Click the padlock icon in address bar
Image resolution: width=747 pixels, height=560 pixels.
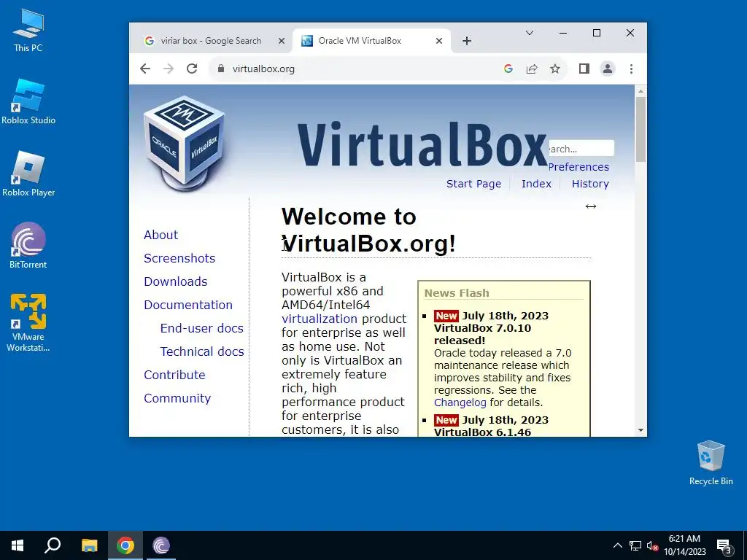pyautogui.click(x=220, y=69)
